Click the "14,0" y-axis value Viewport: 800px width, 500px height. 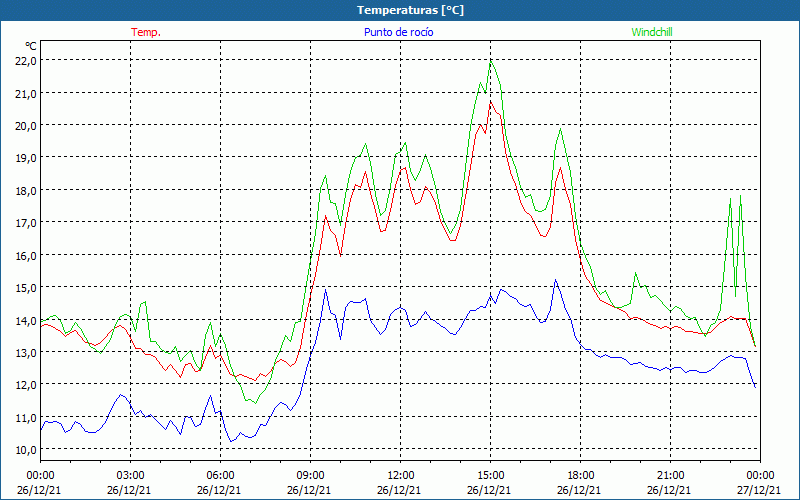coord(26,320)
